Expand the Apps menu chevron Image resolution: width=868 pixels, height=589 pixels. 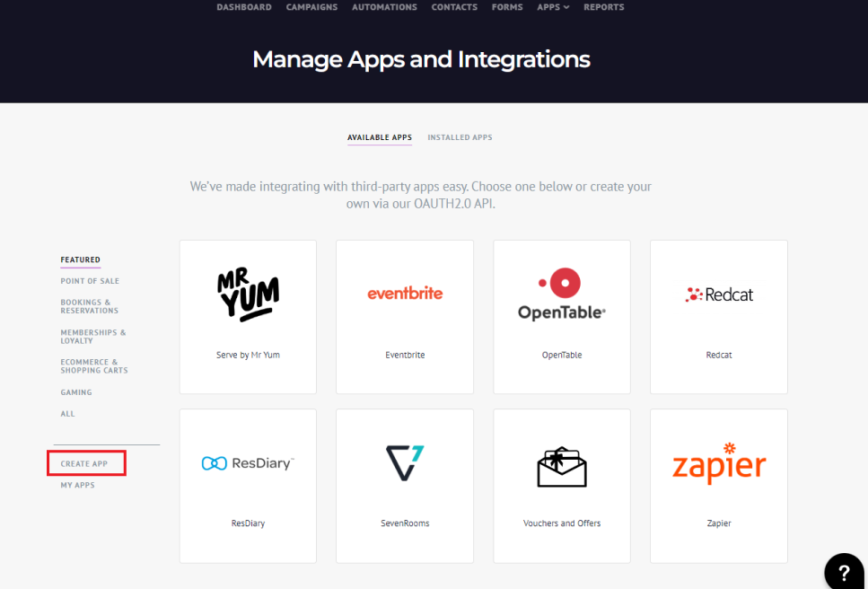click(x=566, y=7)
